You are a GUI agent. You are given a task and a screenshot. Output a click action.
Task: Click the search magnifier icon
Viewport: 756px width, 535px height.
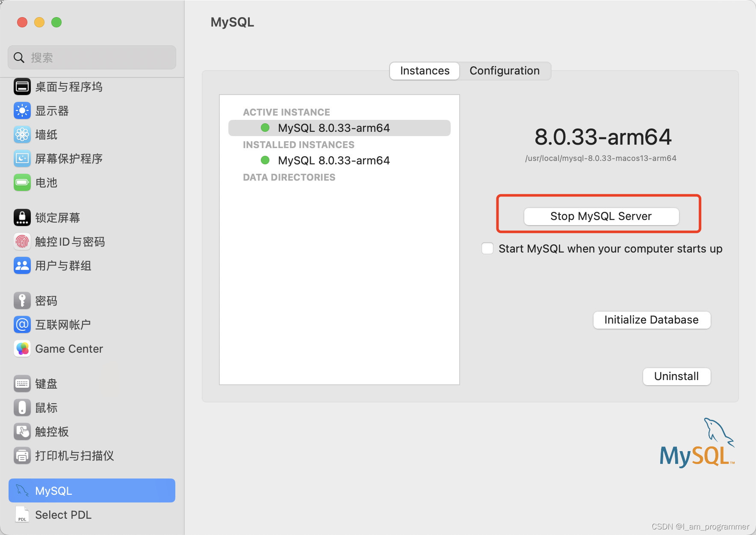tap(19, 57)
